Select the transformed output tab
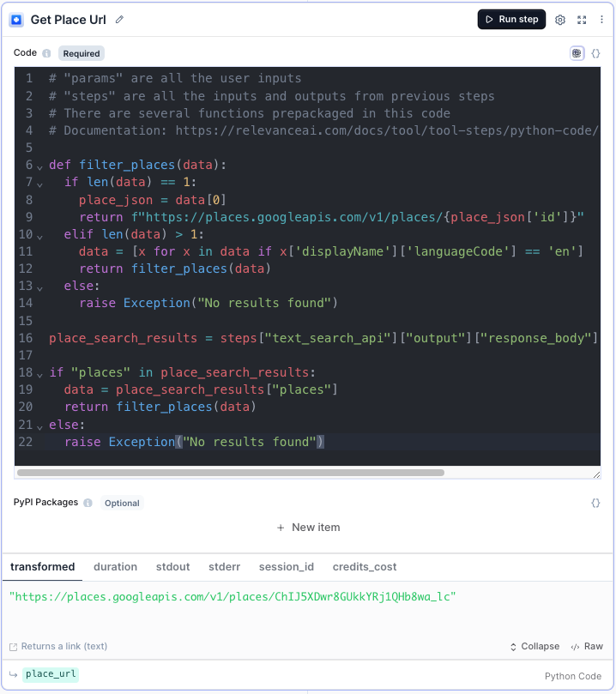Image resolution: width=616 pixels, height=694 pixels. click(43, 566)
